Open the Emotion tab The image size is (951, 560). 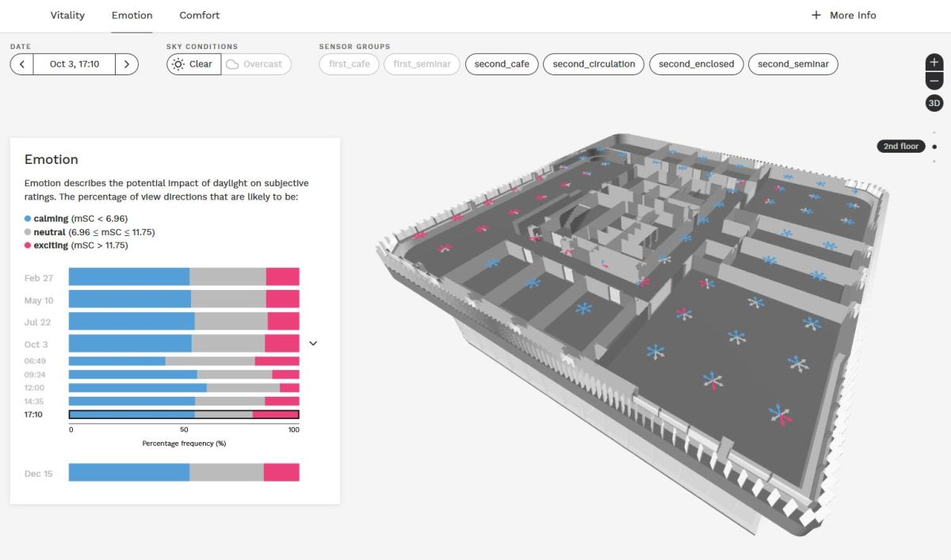point(132,15)
